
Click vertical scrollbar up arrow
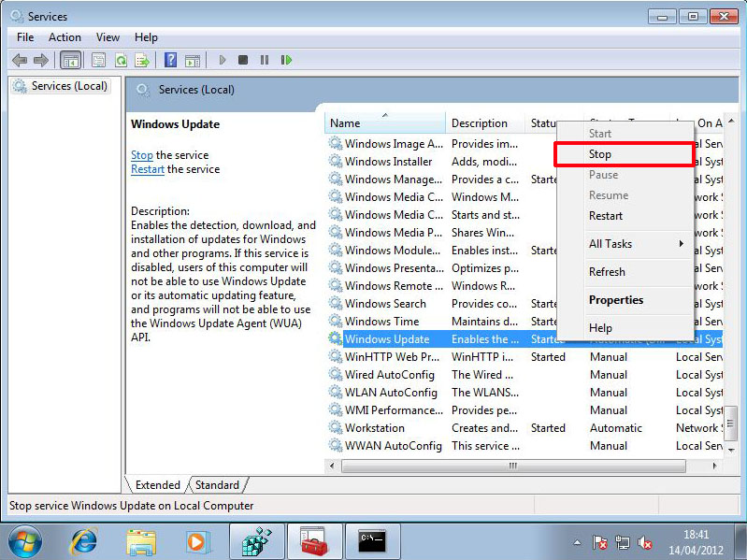[731, 121]
